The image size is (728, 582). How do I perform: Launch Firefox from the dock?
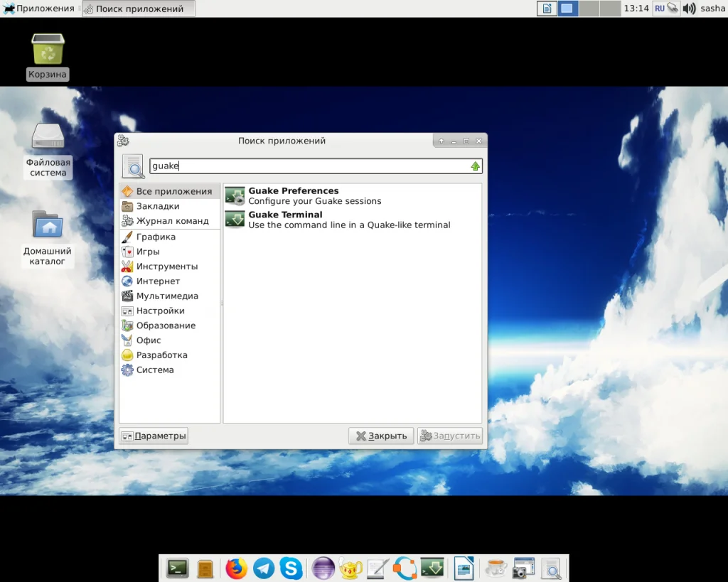[236, 568]
